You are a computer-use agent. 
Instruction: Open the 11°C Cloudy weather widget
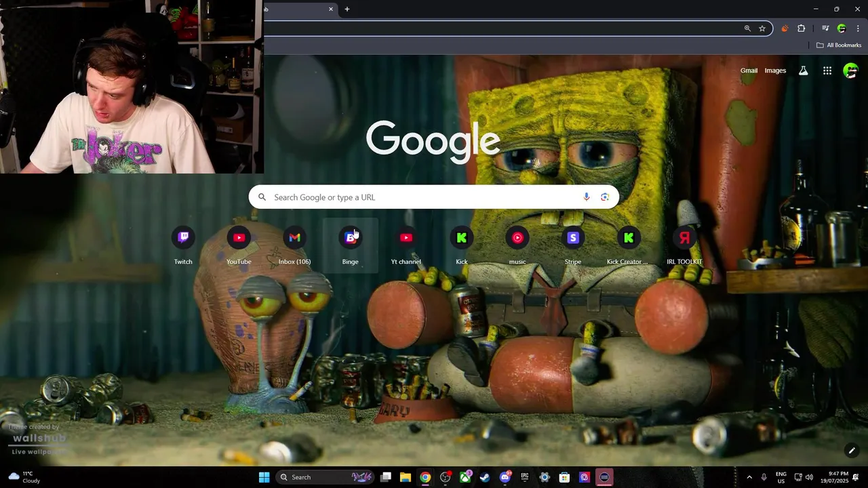[25, 477]
